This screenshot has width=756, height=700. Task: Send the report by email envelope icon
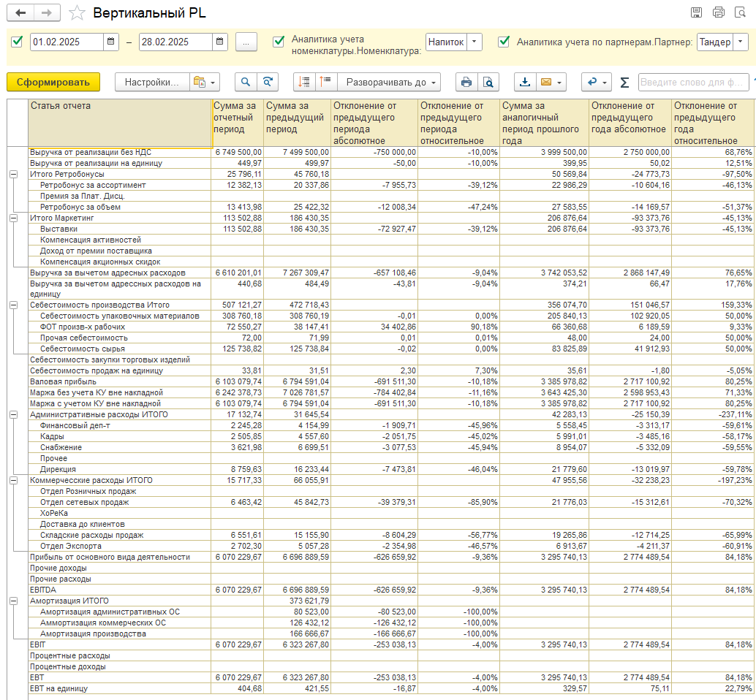pos(545,82)
